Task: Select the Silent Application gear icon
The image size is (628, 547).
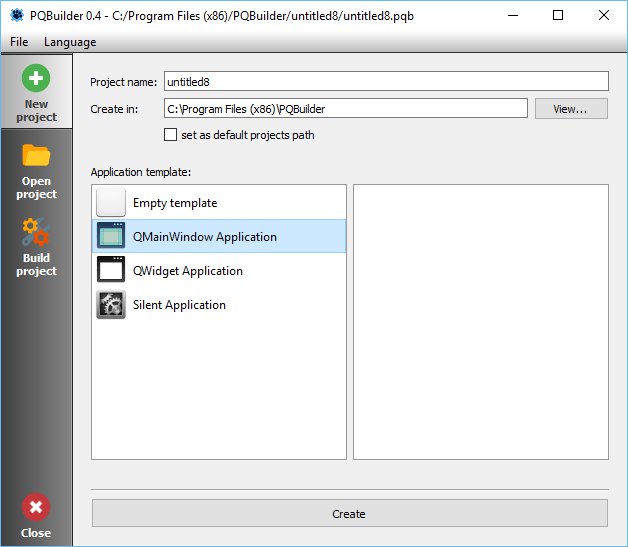Action: (111, 304)
